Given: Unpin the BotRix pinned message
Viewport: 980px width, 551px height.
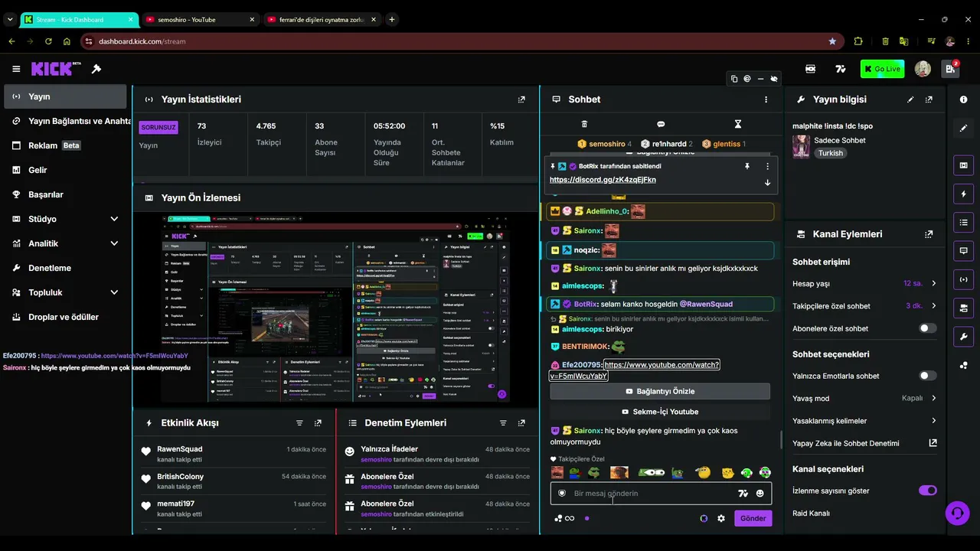Looking at the screenshot, I should pyautogui.click(x=747, y=166).
